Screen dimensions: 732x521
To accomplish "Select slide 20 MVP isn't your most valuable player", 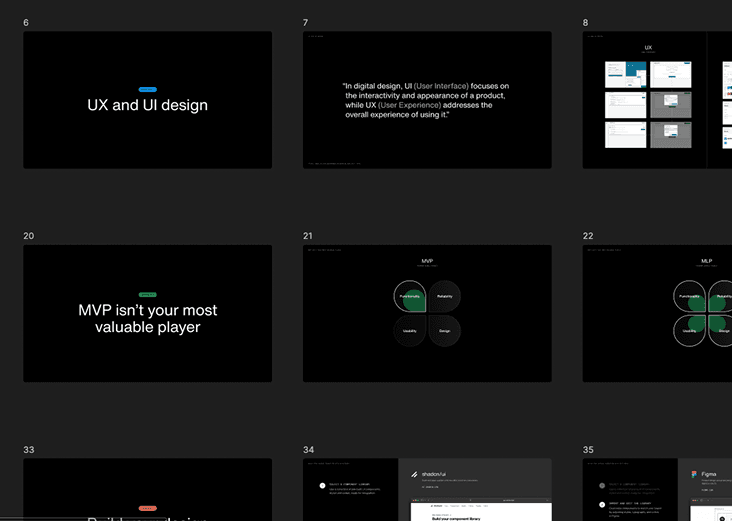I will click(148, 313).
